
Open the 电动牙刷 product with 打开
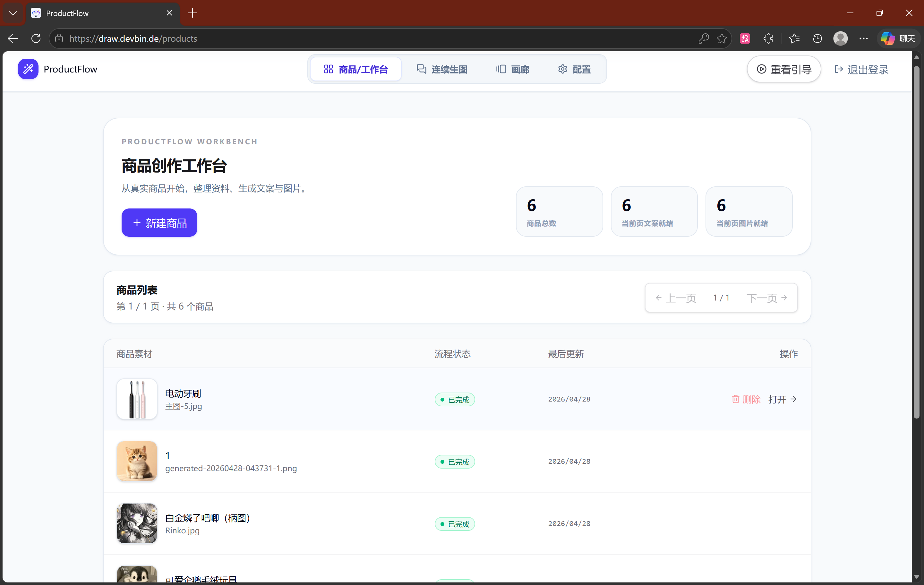(783, 399)
